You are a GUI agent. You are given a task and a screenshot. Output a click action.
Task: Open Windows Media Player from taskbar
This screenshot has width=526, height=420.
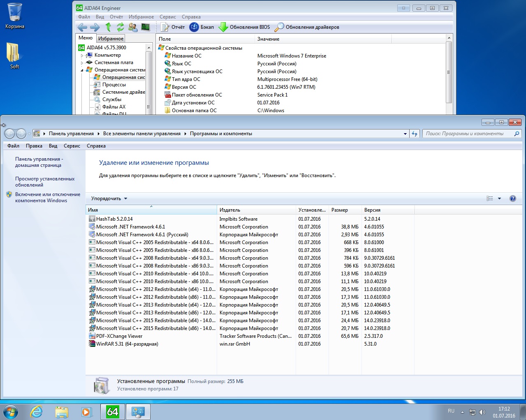click(87, 411)
